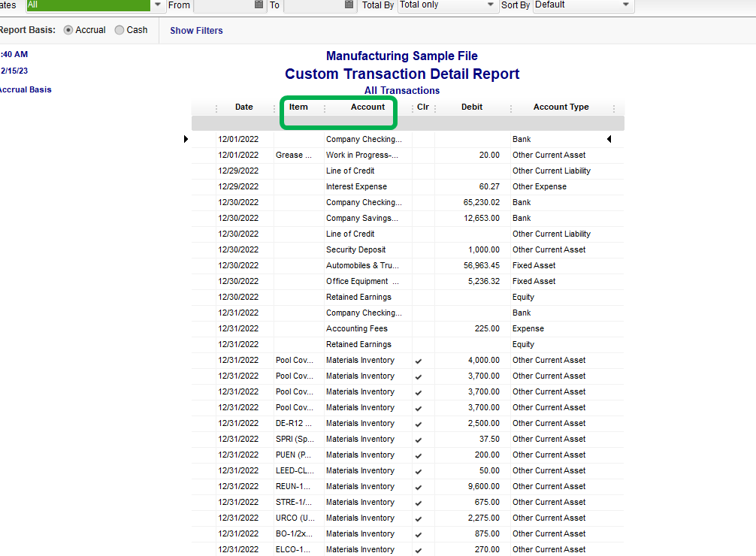Image resolution: width=756 pixels, height=556 pixels.
Task: Click the Item column header
Action: click(298, 107)
